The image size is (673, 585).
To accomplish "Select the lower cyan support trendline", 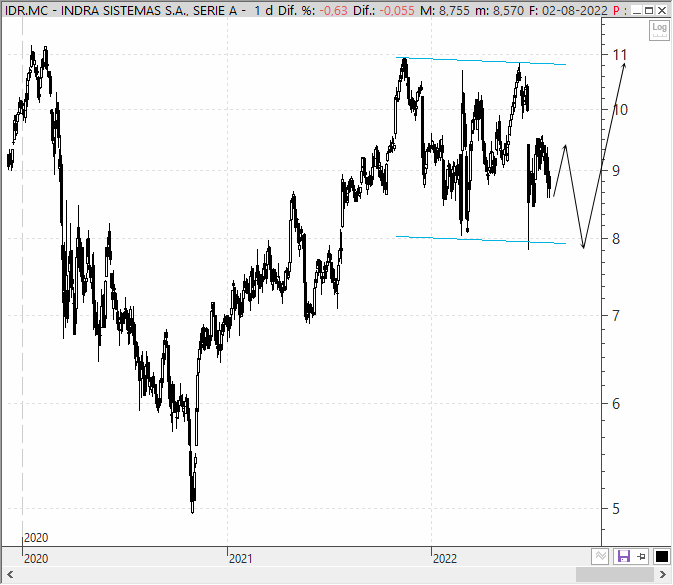I will [x=481, y=240].
